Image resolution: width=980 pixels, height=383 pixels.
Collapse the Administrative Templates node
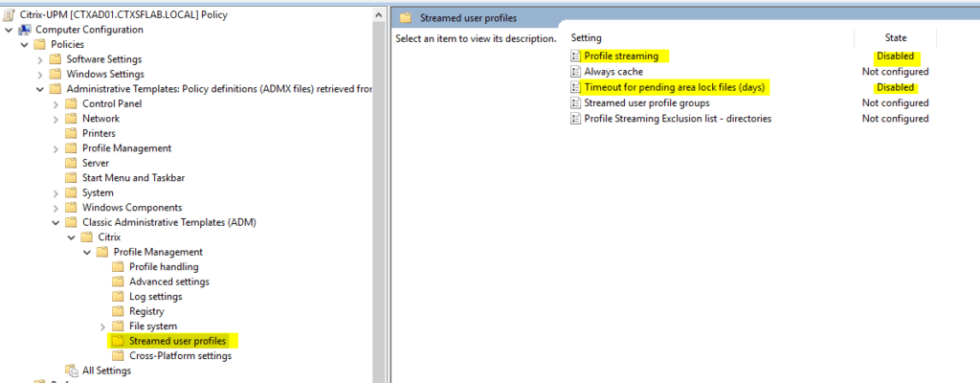click(40, 89)
